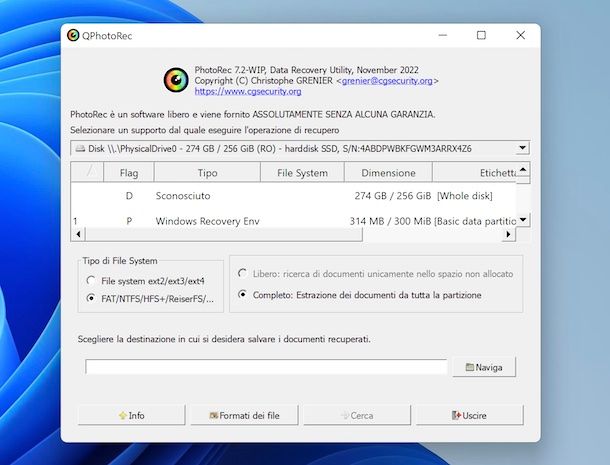610x465 pixels.
Task: Sort by the Dimensione column header
Action: 388,172
